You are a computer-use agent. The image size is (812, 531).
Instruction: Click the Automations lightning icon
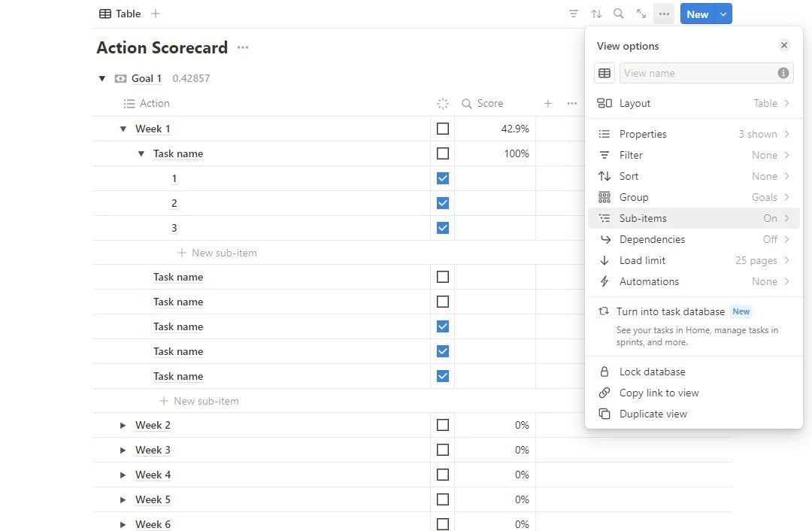[604, 281]
